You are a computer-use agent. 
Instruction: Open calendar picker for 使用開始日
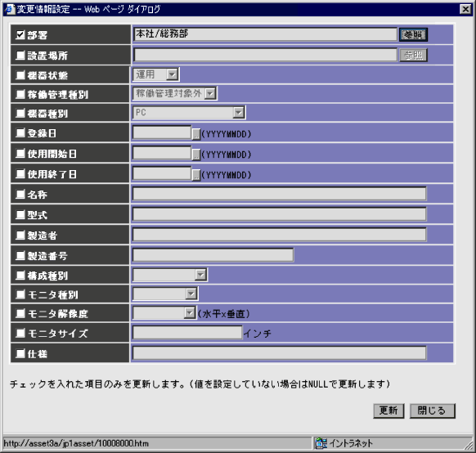(196, 155)
